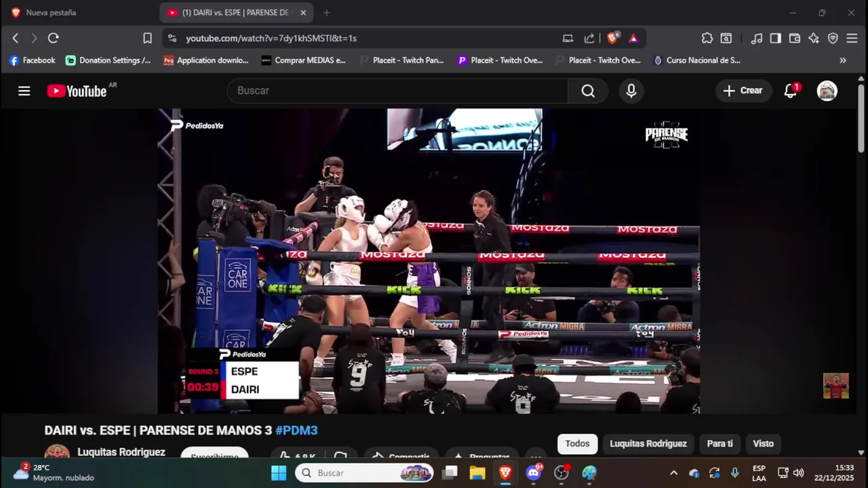The image size is (868, 488).
Task: Click the scrollbar down arrow
Action: tap(861, 452)
